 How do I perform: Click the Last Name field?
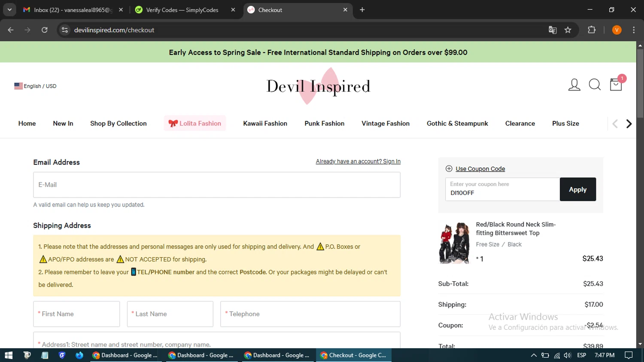point(170,314)
